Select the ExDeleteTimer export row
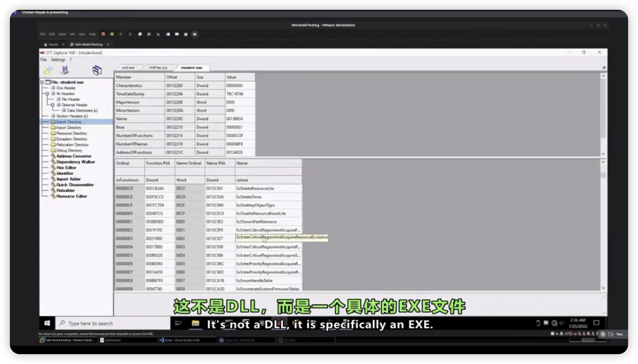This screenshot has height=364, width=638. click(x=249, y=197)
